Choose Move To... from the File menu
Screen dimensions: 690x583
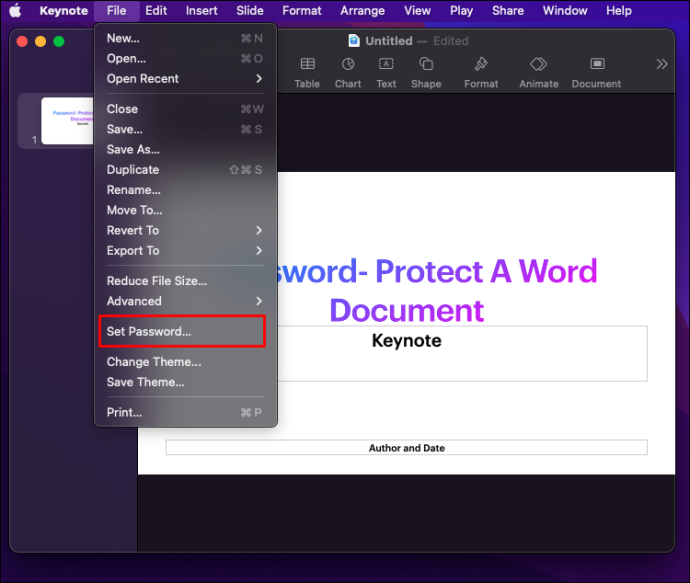coord(185,210)
